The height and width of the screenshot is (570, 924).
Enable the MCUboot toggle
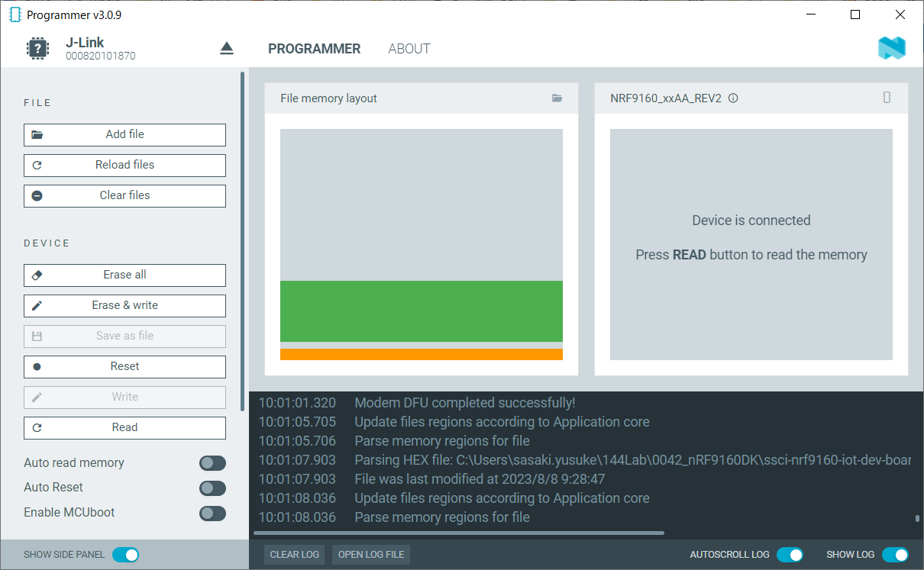click(x=212, y=513)
